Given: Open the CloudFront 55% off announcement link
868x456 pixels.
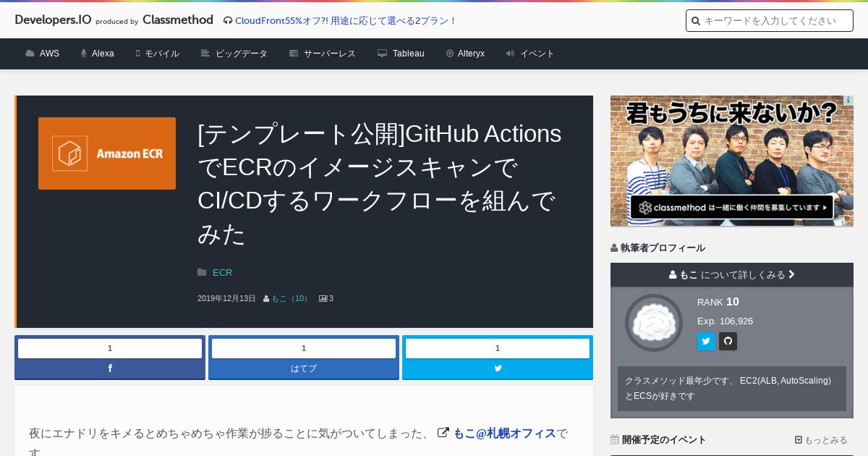Looking at the screenshot, I should point(346,20).
